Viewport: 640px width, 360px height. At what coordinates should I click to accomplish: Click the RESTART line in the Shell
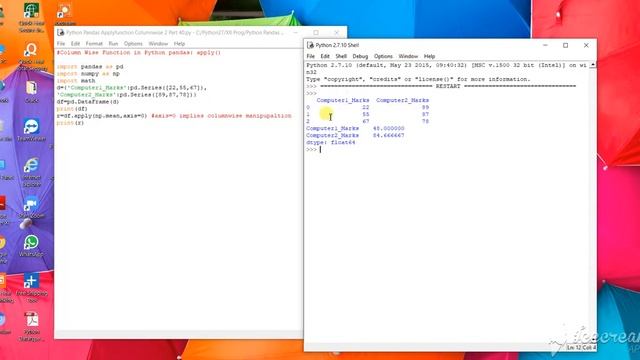pyautogui.click(x=448, y=87)
